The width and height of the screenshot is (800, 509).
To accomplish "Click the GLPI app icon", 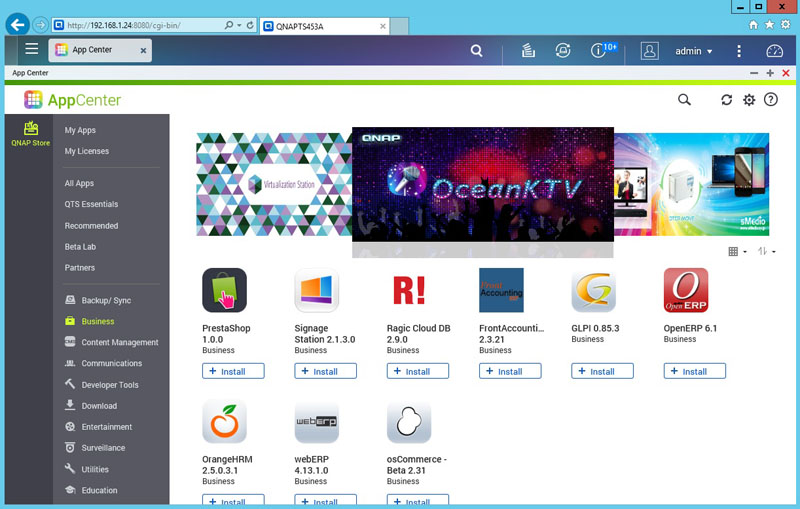I will [x=593, y=290].
